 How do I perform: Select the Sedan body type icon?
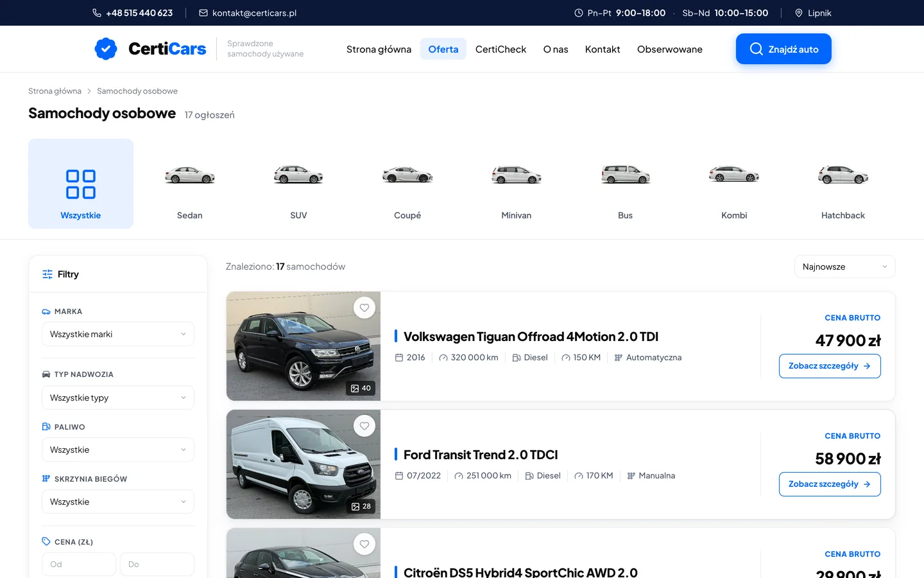pos(190,175)
